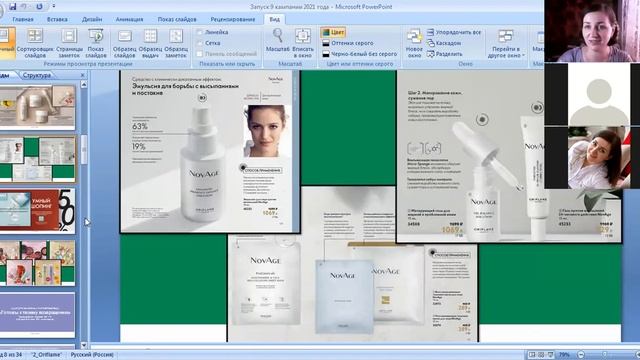This screenshot has width=640, height=360.
Task: Click the Undo arrow in quick access toolbar
Action: point(24,7)
